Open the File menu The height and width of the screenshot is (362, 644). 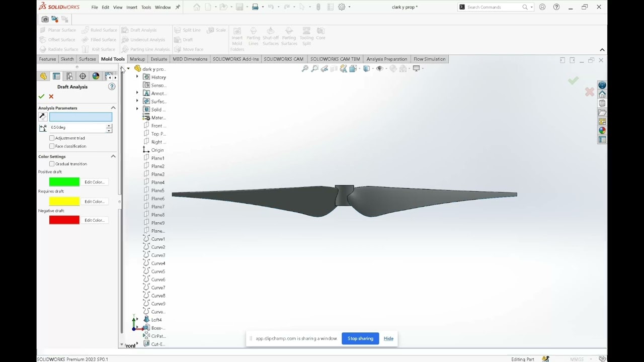point(95,7)
